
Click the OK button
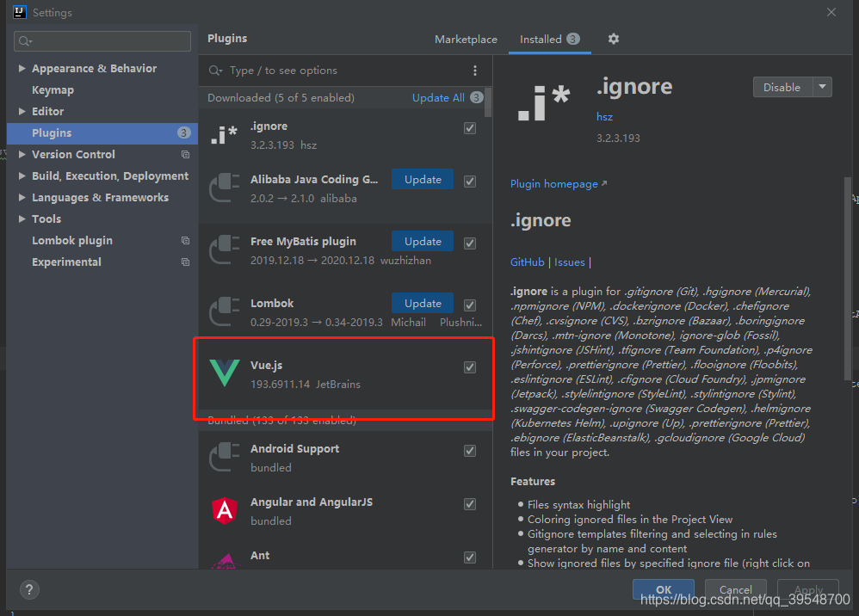click(664, 589)
